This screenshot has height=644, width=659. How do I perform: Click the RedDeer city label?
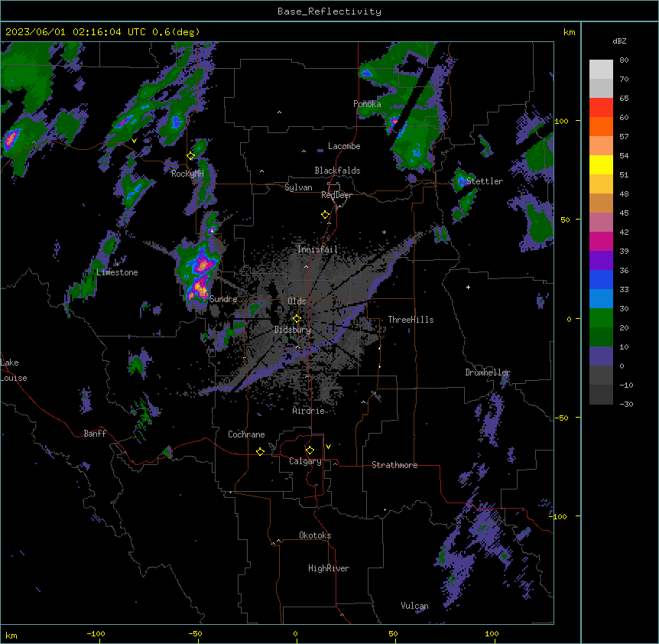click(x=337, y=195)
